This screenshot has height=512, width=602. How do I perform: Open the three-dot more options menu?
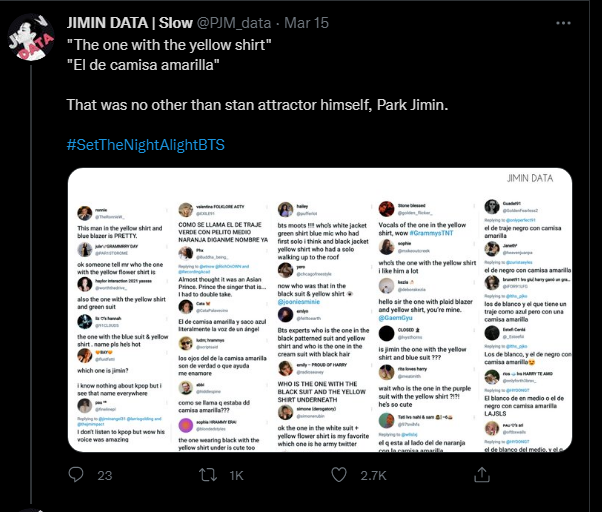563,23
